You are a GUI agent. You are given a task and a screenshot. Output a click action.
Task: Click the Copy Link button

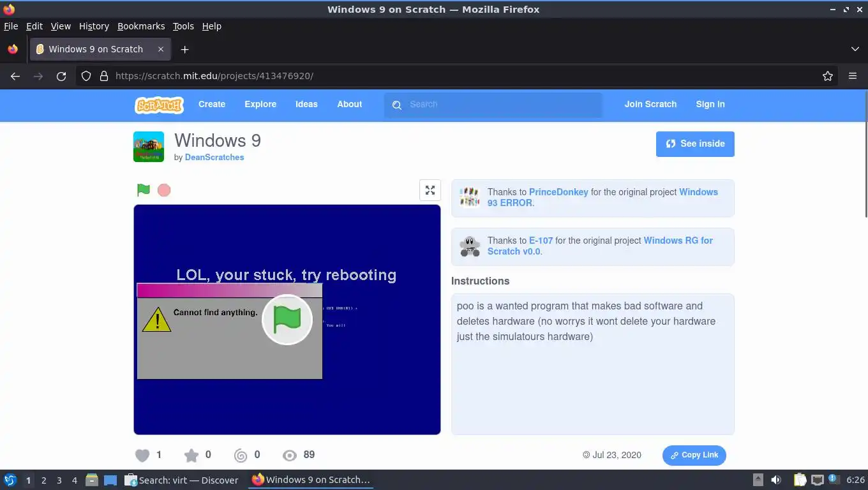[694, 456]
